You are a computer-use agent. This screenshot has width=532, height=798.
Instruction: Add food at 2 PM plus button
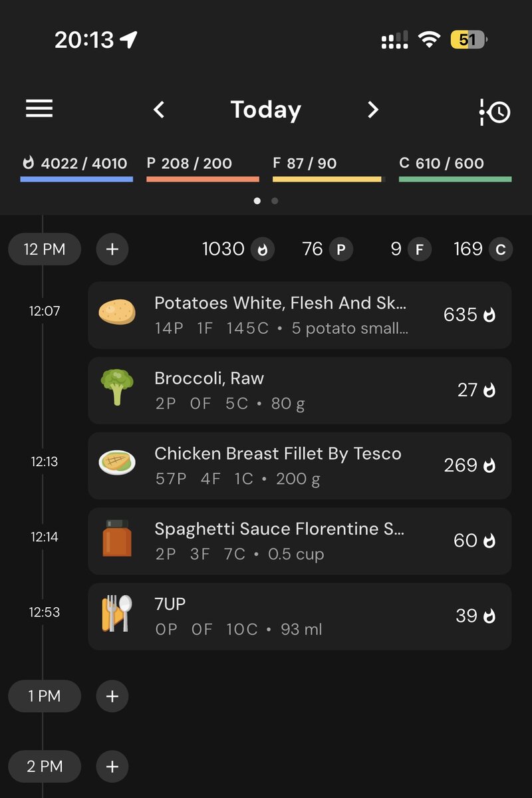click(112, 767)
